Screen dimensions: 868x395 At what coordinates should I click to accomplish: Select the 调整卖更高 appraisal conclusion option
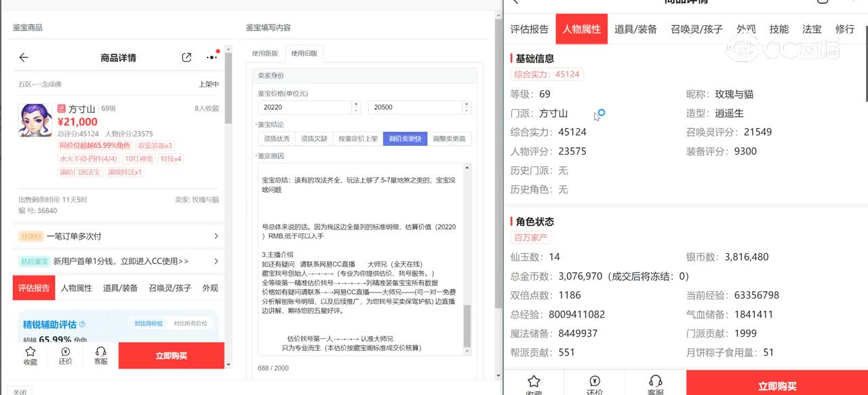[449, 138]
